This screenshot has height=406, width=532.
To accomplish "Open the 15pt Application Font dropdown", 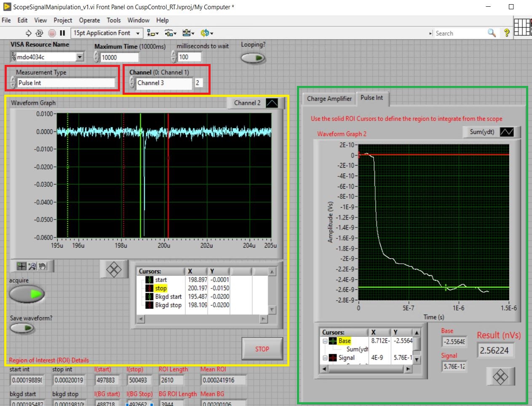I will [x=137, y=33].
